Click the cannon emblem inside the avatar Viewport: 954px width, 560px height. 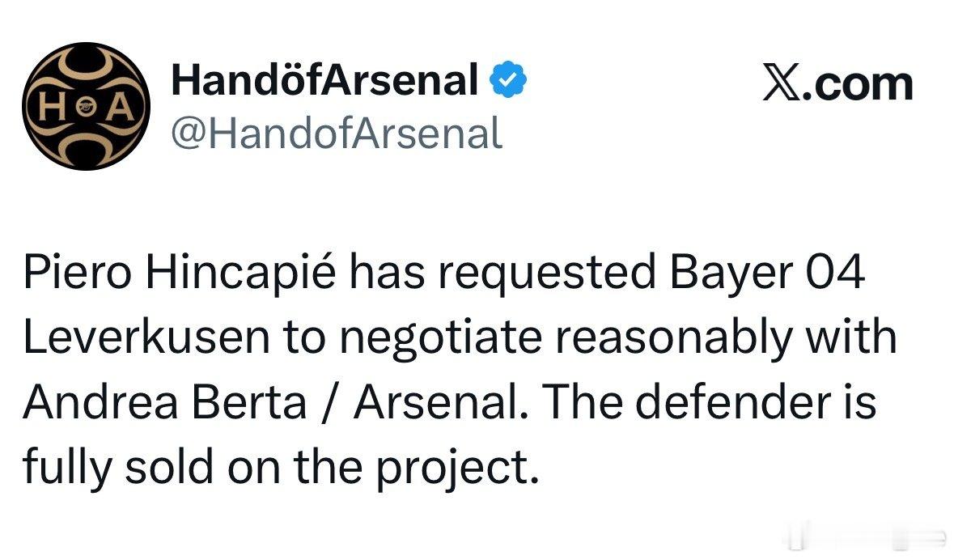pyautogui.click(x=87, y=107)
